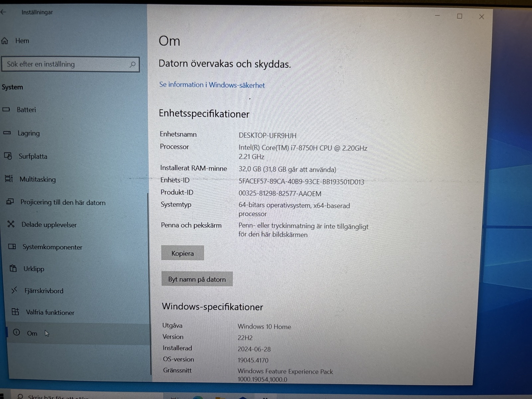Minimize the Inställningar window
This screenshot has width=532, height=399.
(x=437, y=16)
